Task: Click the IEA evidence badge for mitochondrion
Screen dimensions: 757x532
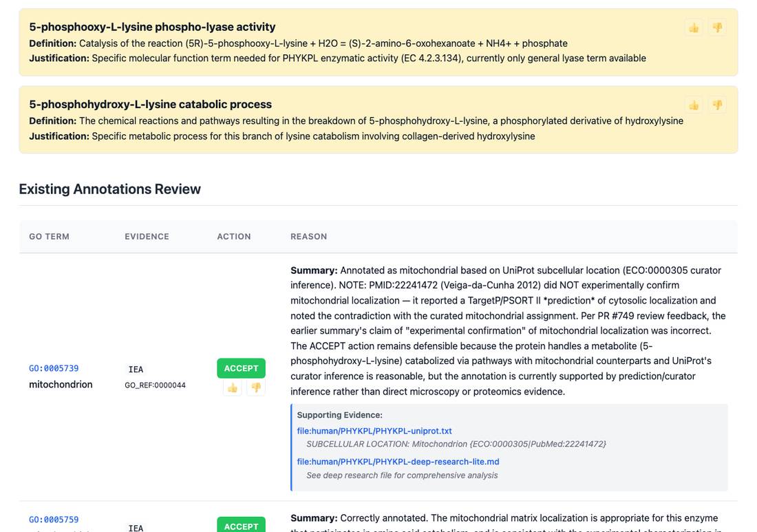Action: (136, 370)
